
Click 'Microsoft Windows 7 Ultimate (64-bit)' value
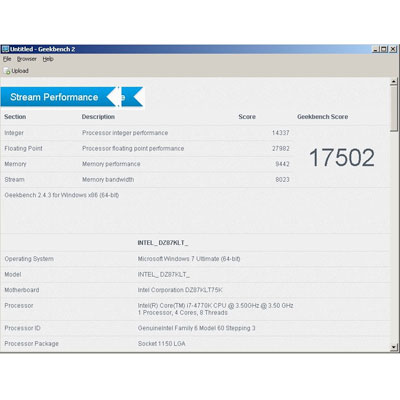tap(189, 259)
